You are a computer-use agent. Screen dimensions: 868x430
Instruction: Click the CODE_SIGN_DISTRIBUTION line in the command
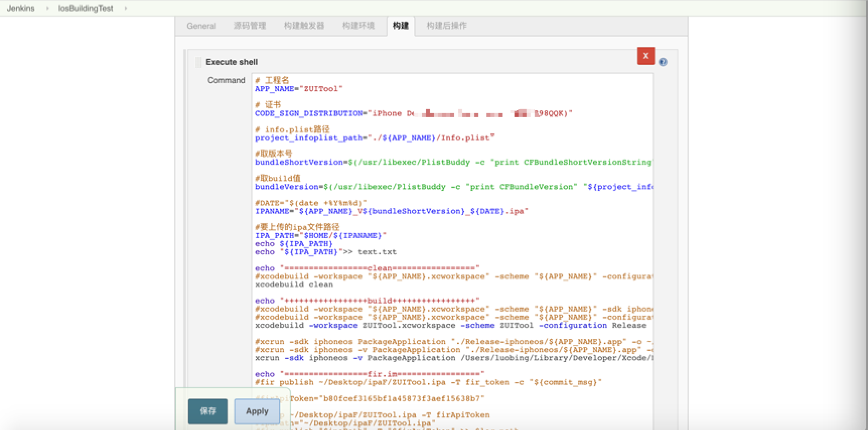413,113
